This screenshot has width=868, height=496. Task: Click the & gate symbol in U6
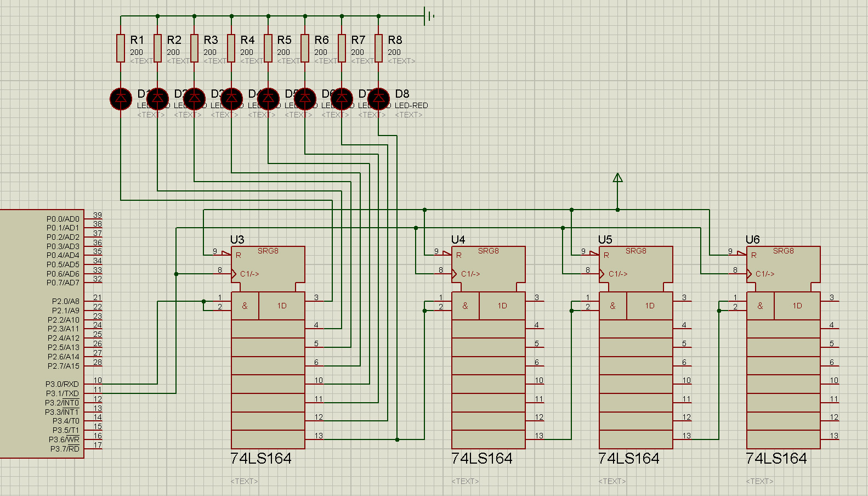[x=760, y=306]
